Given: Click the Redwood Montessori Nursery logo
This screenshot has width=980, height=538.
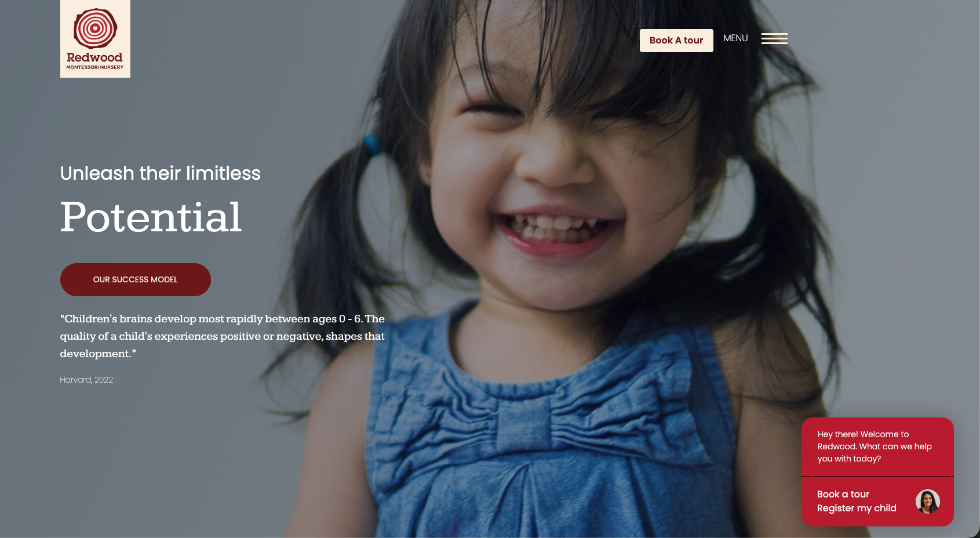Looking at the screenshot, I should point(95,39).
